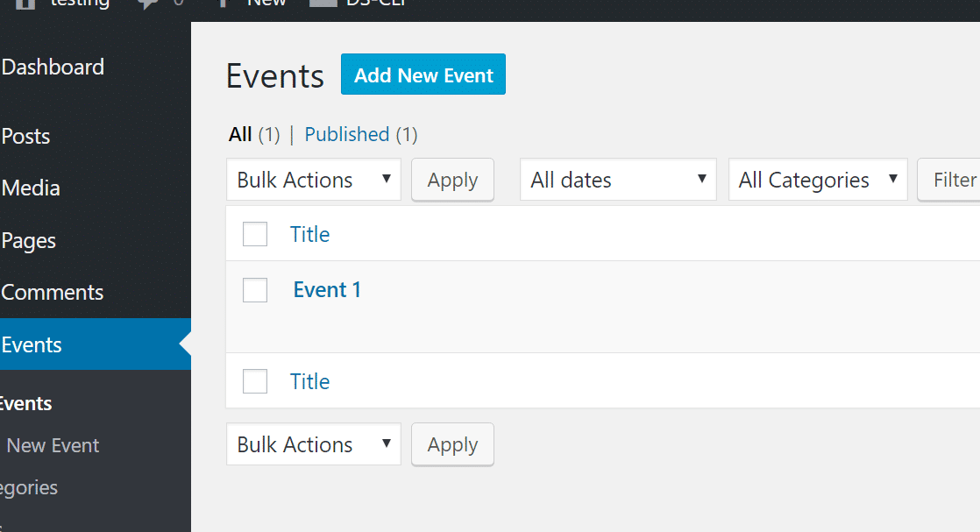Click the Filter button
Screen dimensions: 980x532
[953, 180]
